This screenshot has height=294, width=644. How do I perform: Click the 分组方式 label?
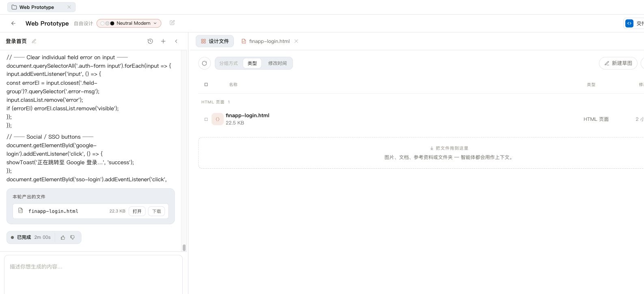click(x=229, y=63)
